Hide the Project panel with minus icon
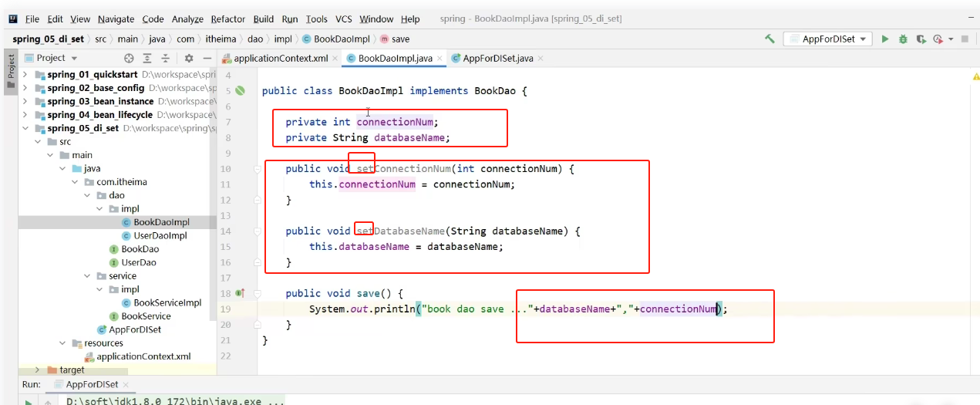This screenshot has width=980, height=405. click(x=207, y=58)
